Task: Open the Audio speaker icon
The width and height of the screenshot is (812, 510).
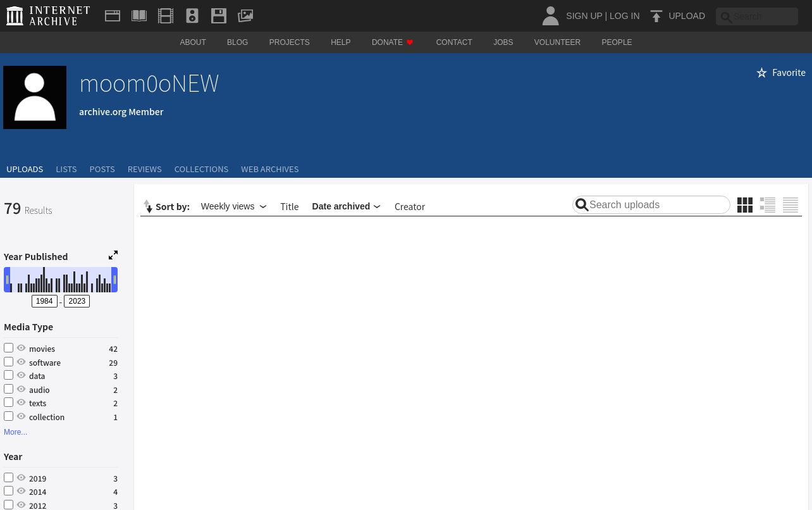Action: tap(192, 16)
